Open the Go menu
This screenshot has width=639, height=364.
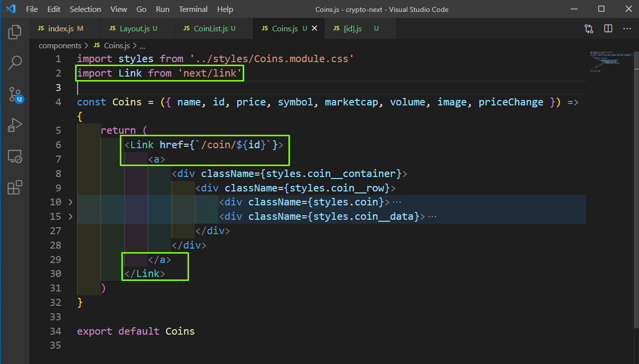141,9
